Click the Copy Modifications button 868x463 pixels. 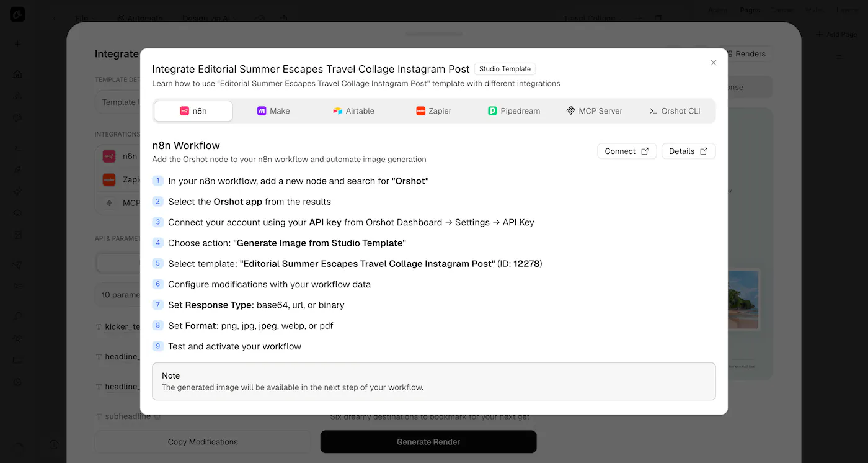tap(203, 442)
